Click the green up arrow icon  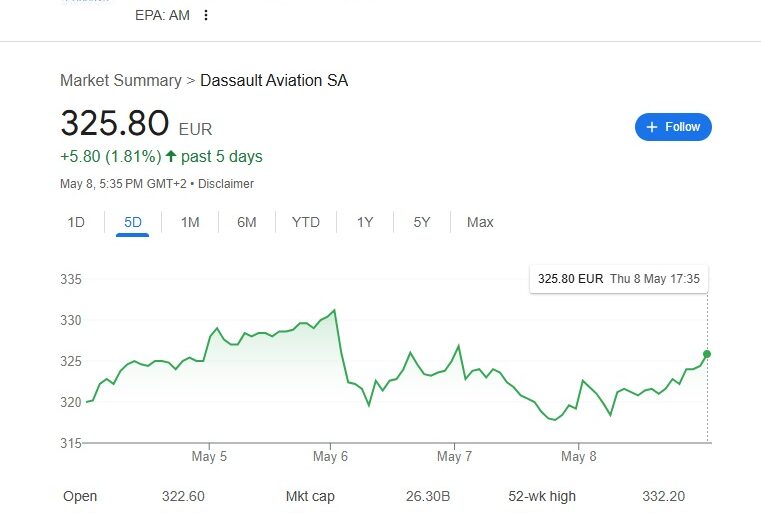point(171,157)
